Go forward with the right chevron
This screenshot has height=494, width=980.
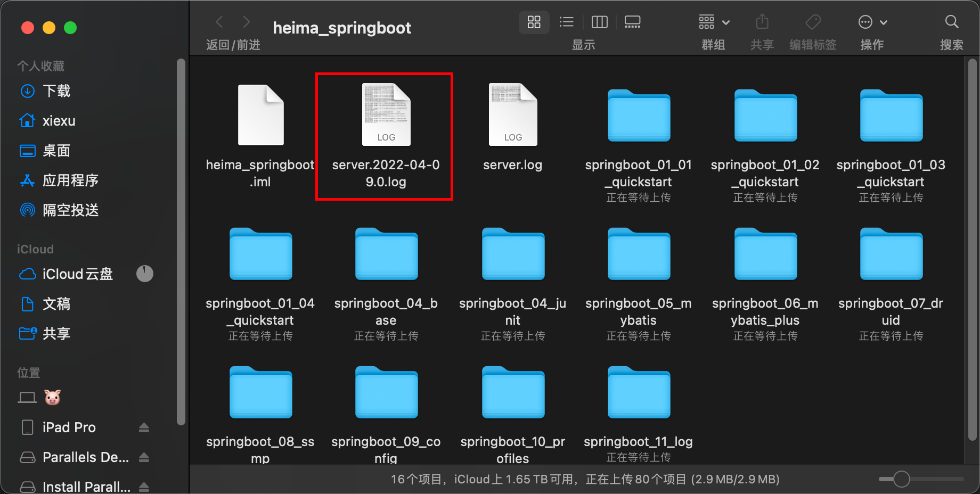click(246, 22)
